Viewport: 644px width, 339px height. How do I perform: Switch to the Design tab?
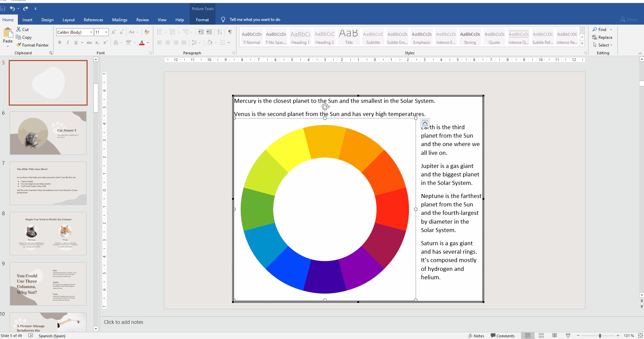47,20
